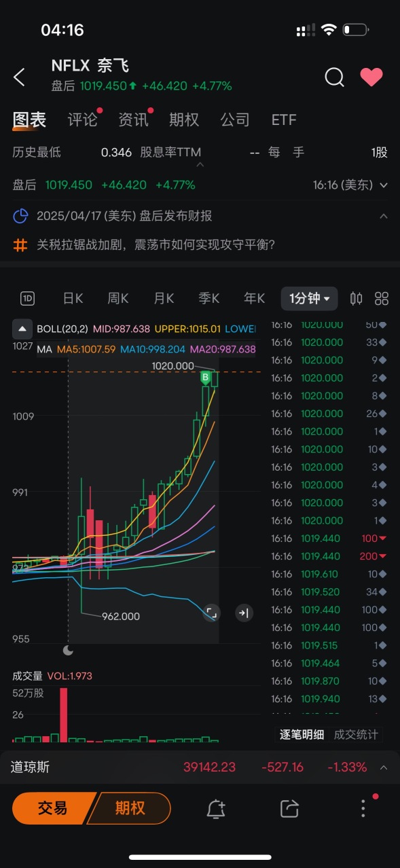Tap the 962.000 low price label

point(121,616)
